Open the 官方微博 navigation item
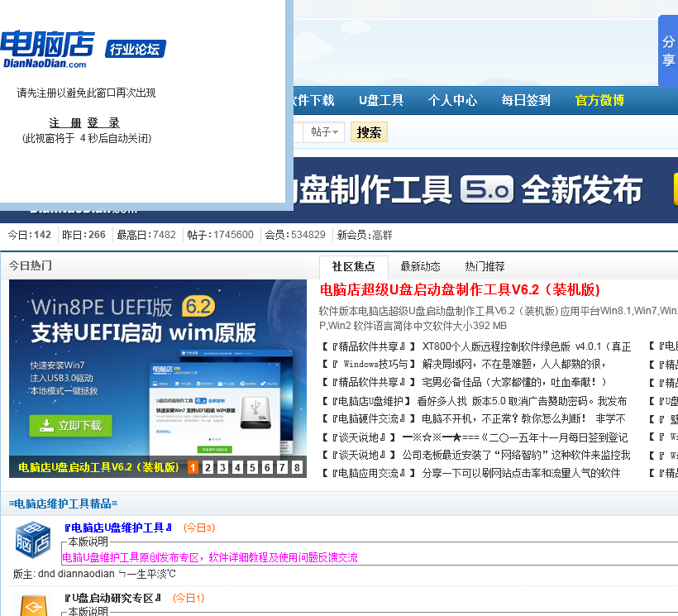The height and width of the screenshot is (616, 678). pos(599,100)
